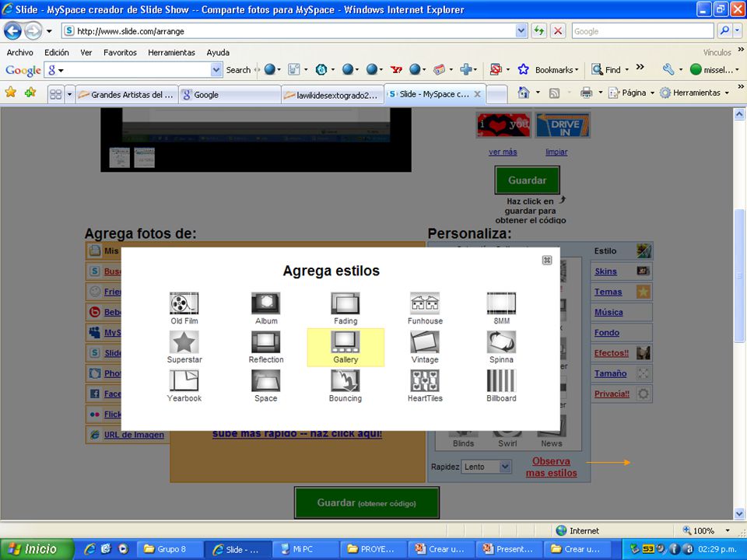The width and height of the screenshot is (747, 560).
Task: Open the Skins option link
Action: point(605,271)
